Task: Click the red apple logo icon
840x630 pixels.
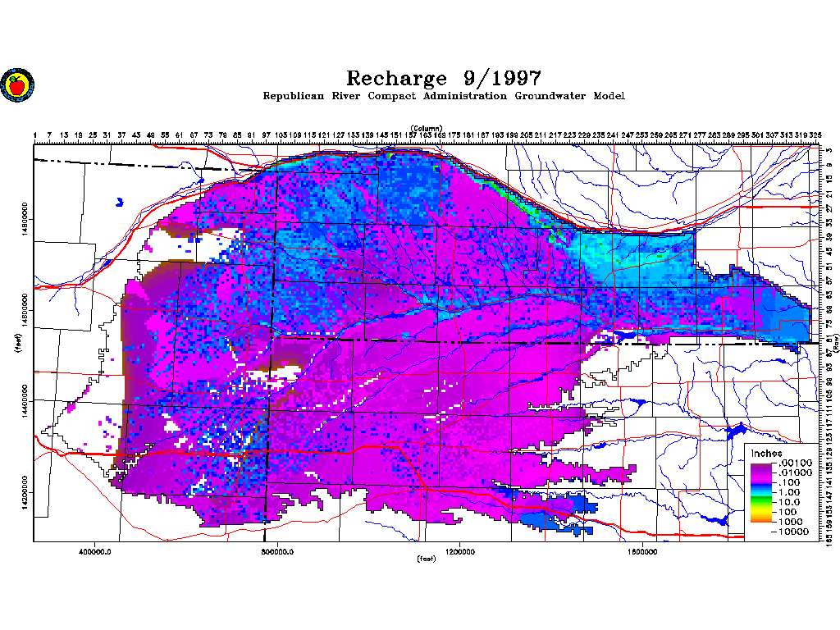Action: tap(16, 84)
